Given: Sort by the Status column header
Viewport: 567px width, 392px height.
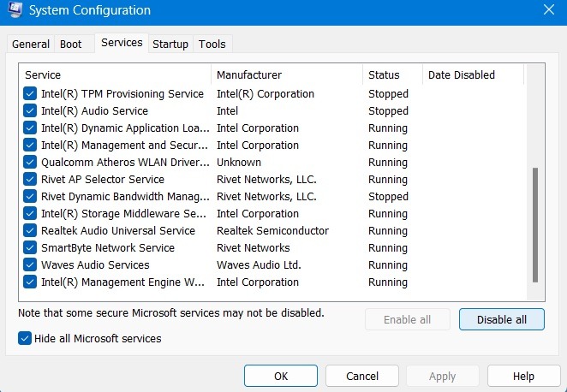Looking at the screenshot, I should (393, 74).
